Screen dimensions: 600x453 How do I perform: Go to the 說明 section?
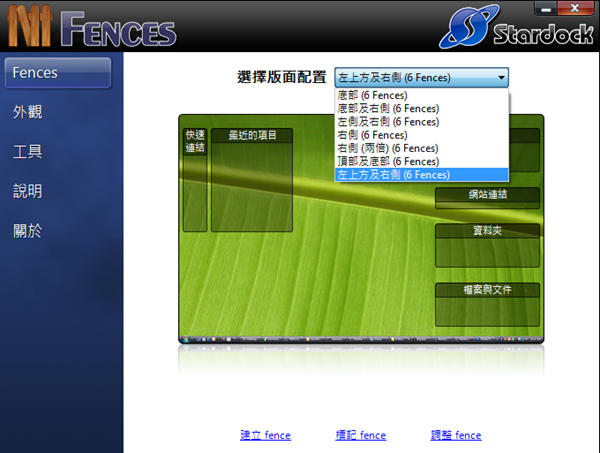[28, 191]
